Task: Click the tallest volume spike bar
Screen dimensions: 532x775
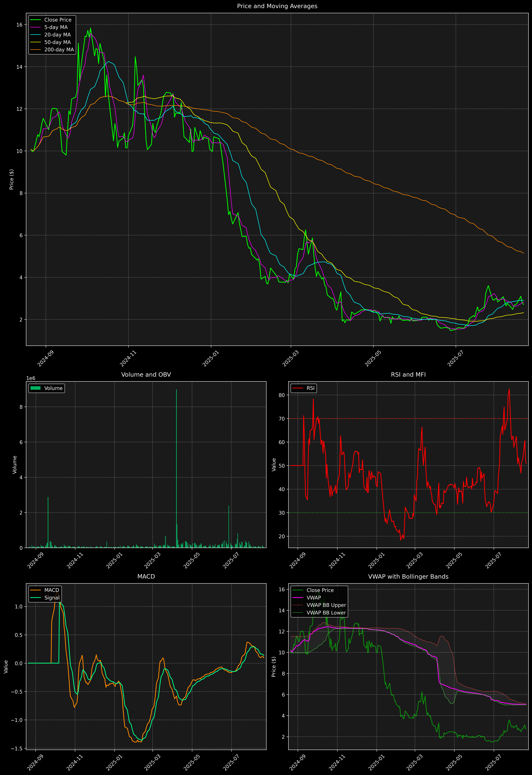Action: click(176, 467)
